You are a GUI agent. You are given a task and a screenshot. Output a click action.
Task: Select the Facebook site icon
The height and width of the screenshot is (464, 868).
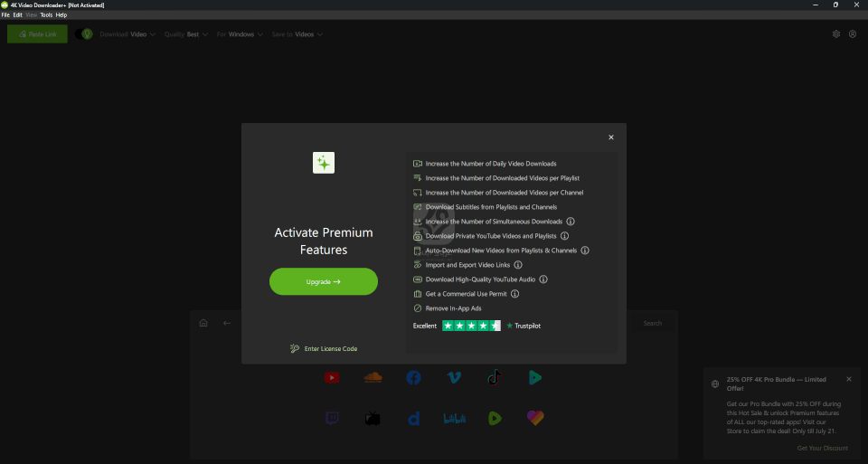413,378
